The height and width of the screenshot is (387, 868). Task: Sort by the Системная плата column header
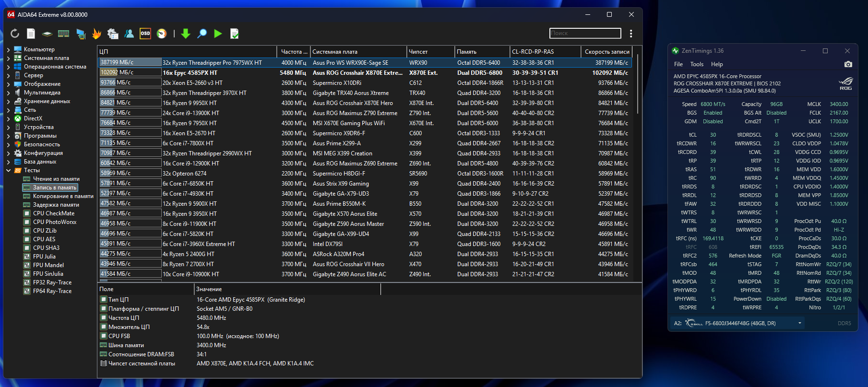[358, 51]
